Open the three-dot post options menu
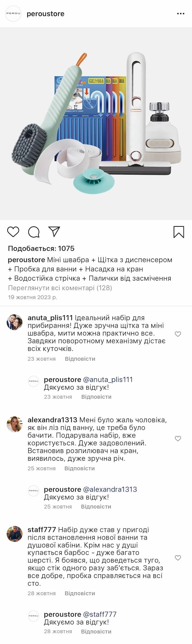Screen dimensions: 192x644 pyautogui.click(x=181, y=14)
